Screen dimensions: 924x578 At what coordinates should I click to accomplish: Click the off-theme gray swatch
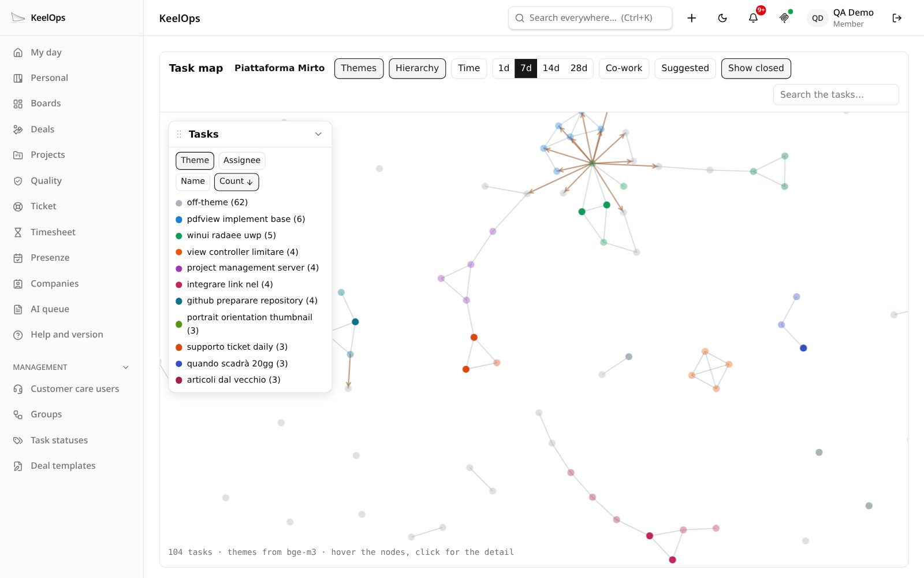coord(179,203)
